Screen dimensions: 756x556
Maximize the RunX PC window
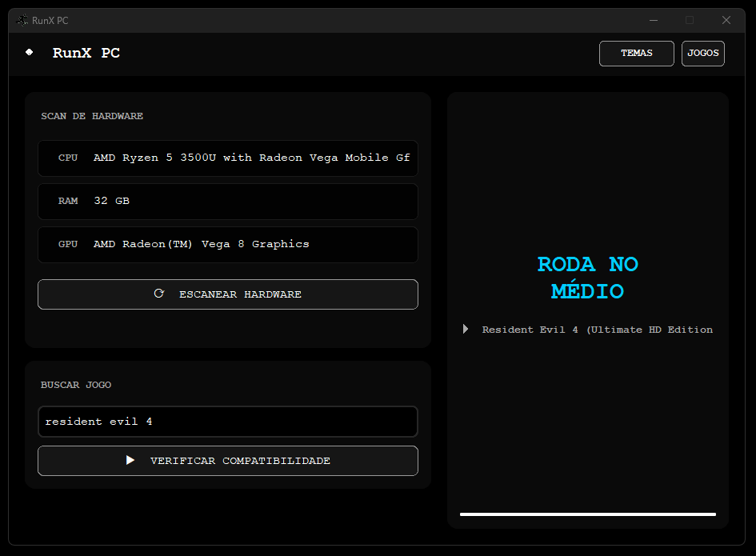690,20
